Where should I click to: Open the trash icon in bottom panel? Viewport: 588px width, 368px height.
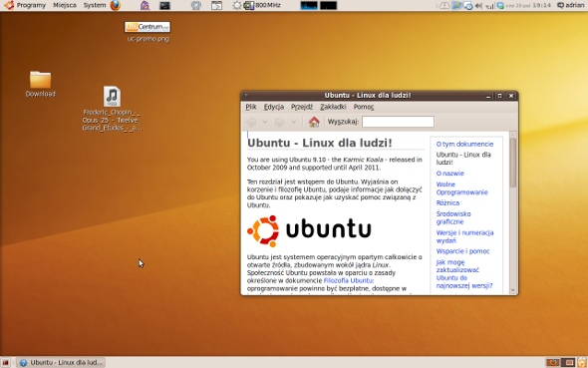coord(582,362)
